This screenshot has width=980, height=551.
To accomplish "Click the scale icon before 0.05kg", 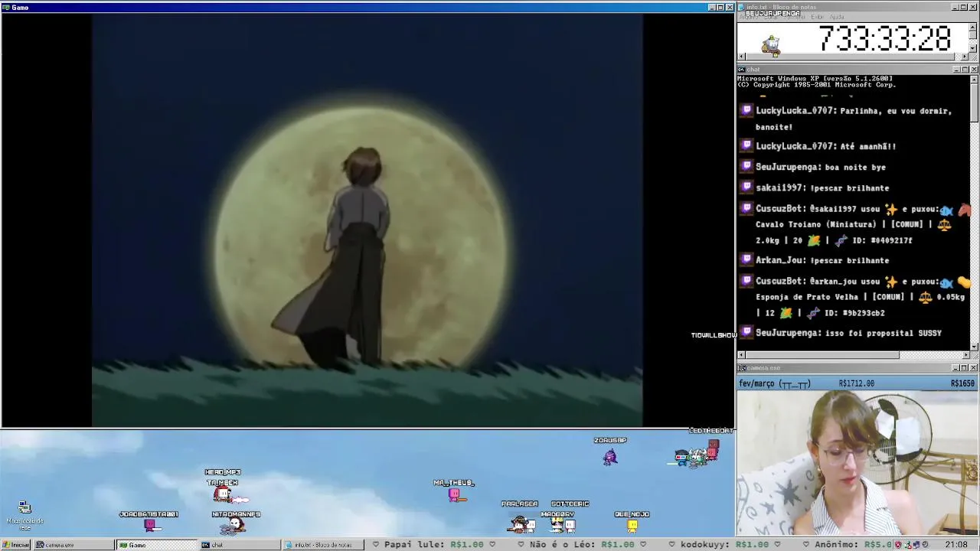I will pos(927,297).
